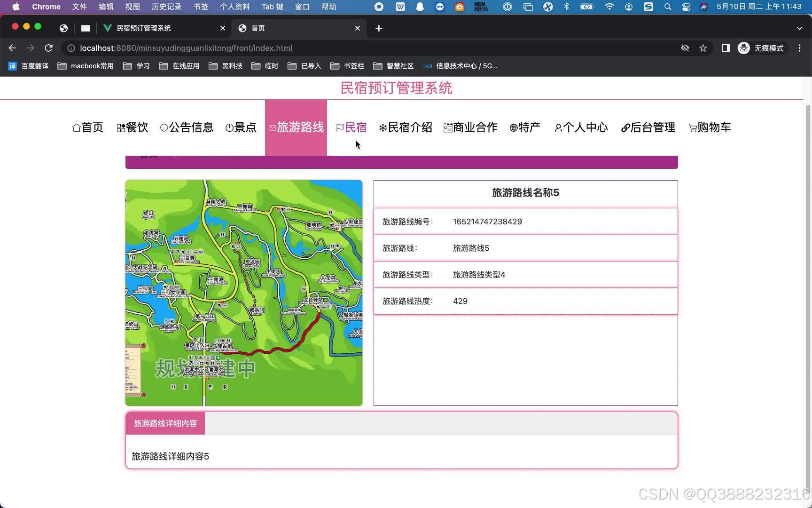
Task: Click the 民宿预订管理系统 page title
Action: [x=396, y=88]
